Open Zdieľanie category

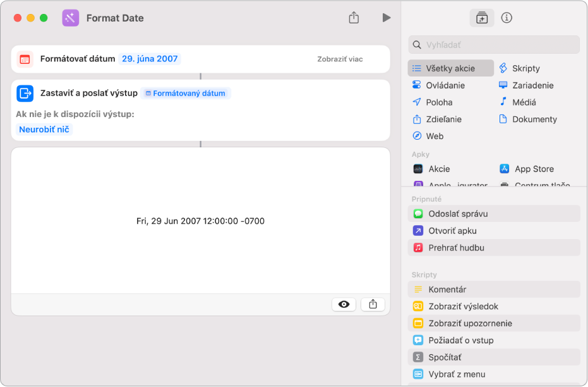[x=437, y=120]
